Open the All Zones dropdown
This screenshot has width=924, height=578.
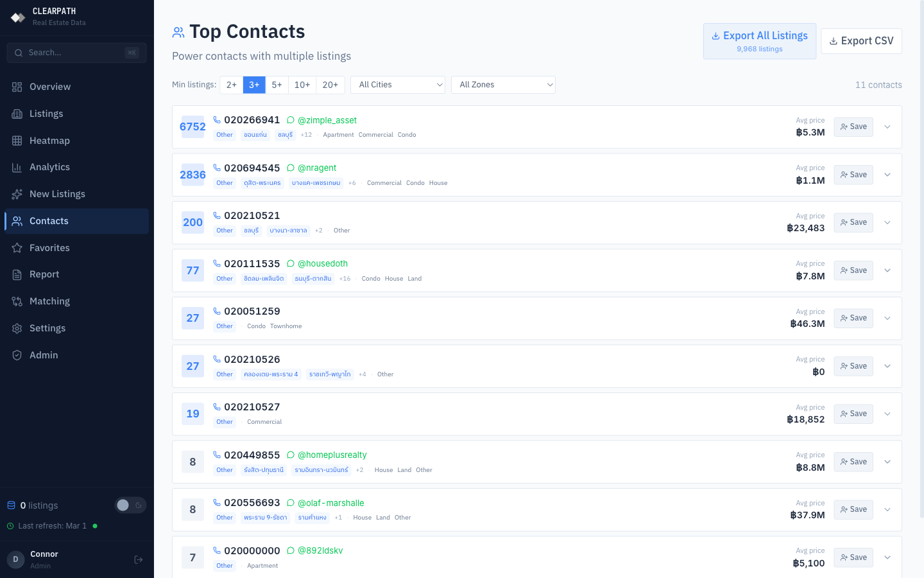503,85
